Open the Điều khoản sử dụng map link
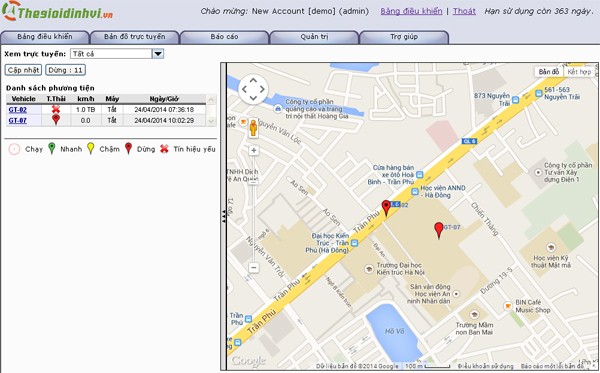Screen dimensions: 600x373 coord(486,366)
